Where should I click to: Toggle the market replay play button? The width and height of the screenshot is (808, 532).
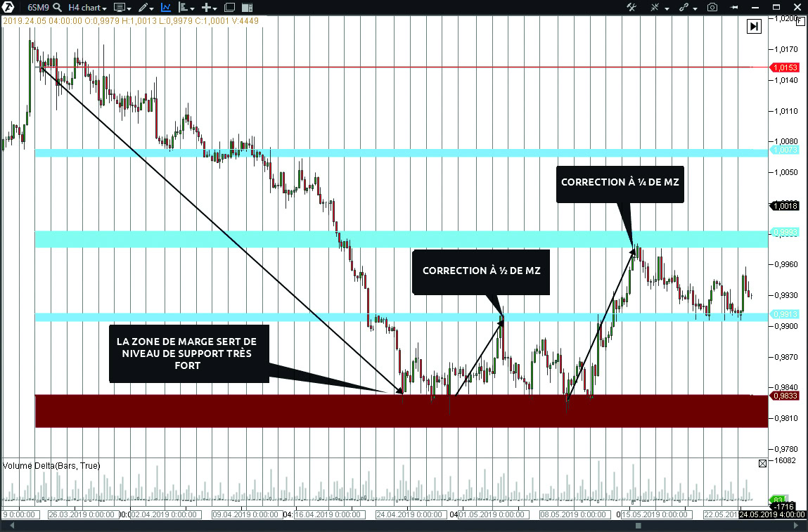754,26
